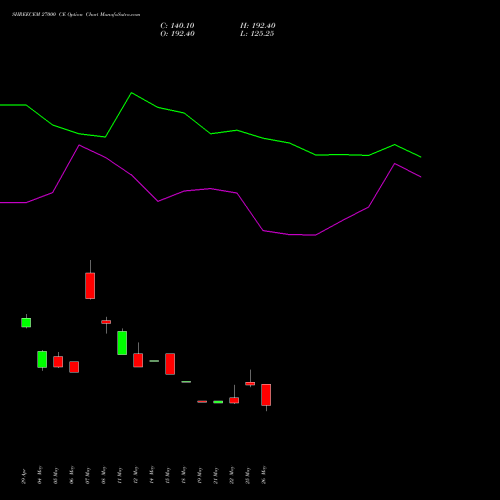The image size is (500, 500).
Task: Select the 08 May date label
Action: pos(104,475)
